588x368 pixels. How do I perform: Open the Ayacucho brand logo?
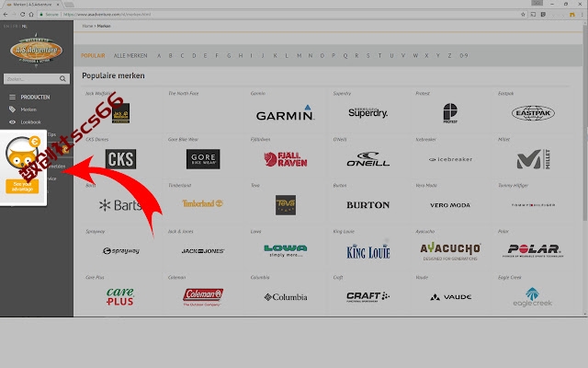450,251
